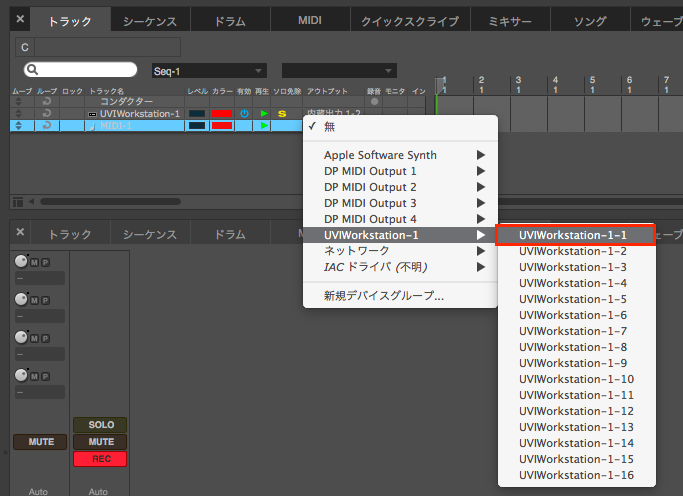Click the instrument track icon beside UVIWorkstation-1

[92, 114]
